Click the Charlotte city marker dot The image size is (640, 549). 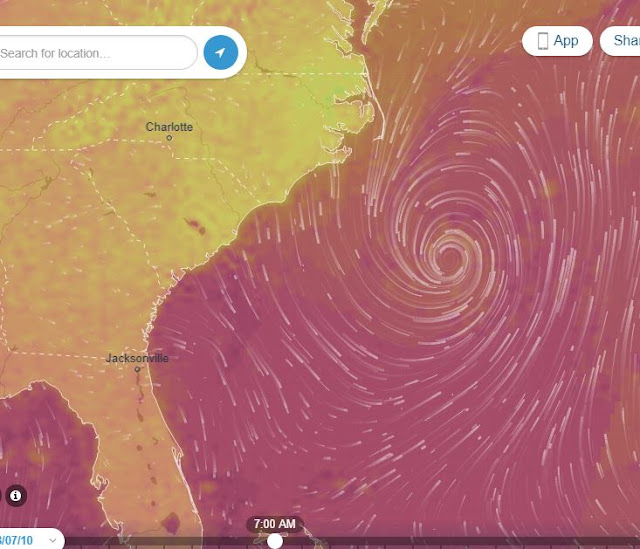tap(169, 138)
